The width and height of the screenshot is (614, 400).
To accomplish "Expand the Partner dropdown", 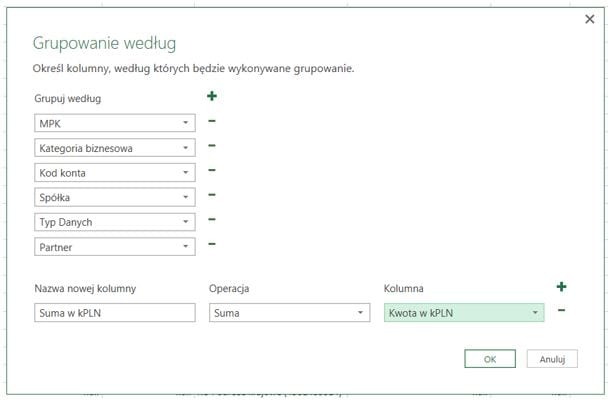I will click(186, 246).
